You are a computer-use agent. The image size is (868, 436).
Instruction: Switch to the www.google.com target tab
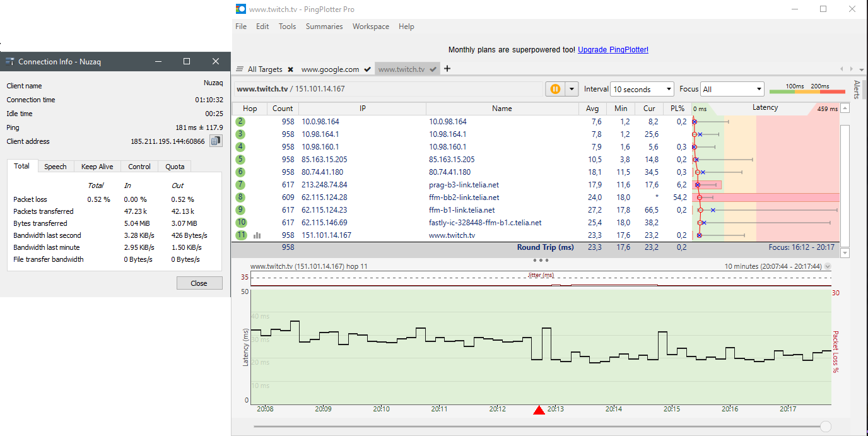tap(330, 69)
